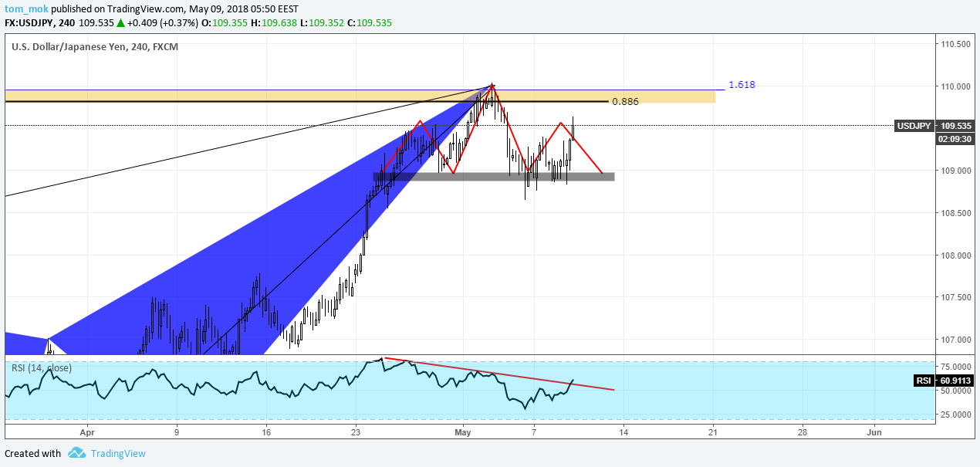Select the RSI value 60.9113
This screenshot has height=467, width=980.
point(955,381)
